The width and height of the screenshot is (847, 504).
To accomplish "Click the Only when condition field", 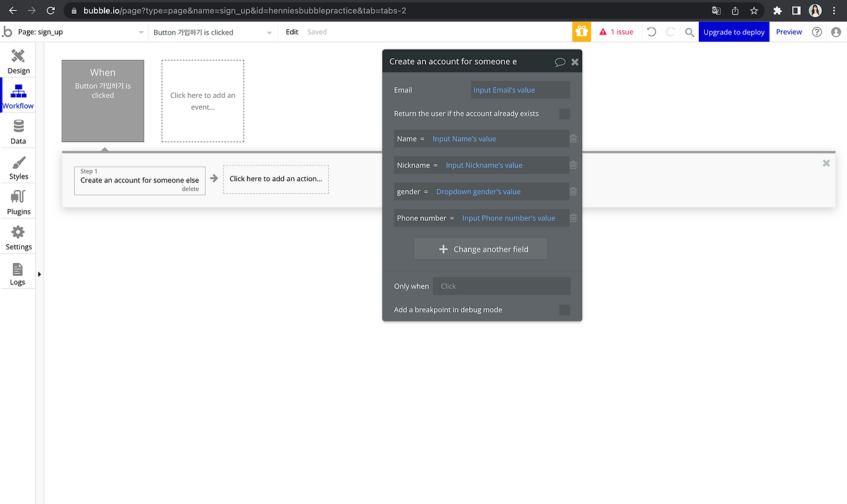I will click(502, 286).
